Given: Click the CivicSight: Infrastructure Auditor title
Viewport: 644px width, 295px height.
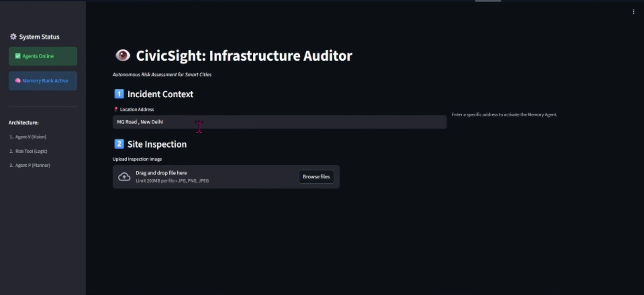Looking at the screenshot, I should click(244, 55).
